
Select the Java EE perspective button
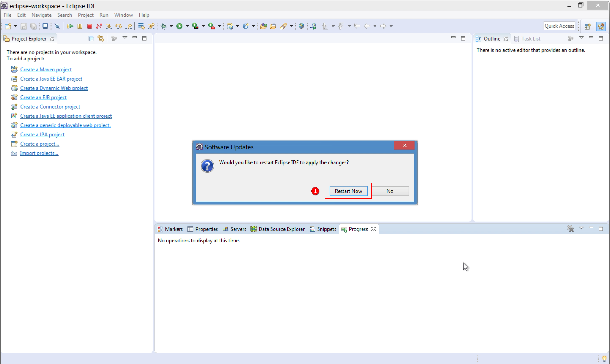[601, 26]
